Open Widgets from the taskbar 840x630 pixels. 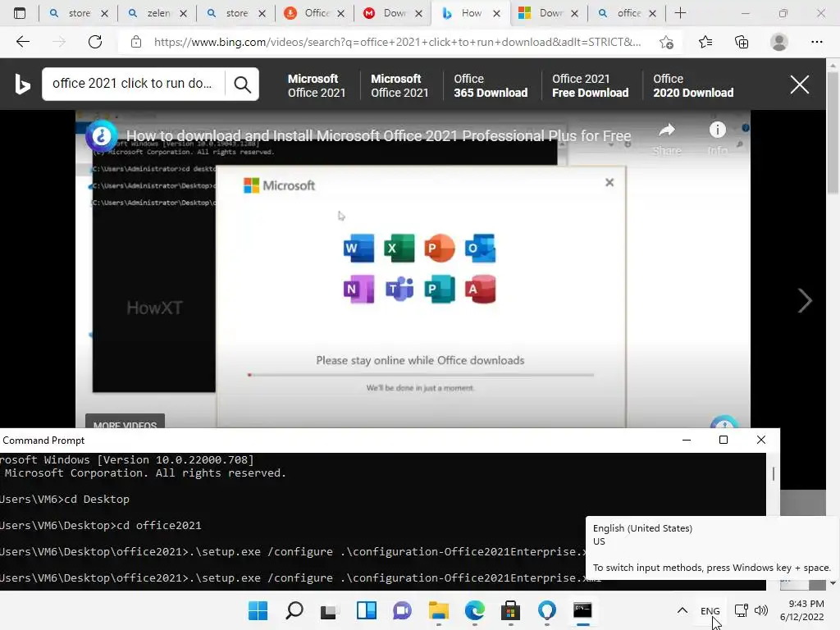click(367, 610)
